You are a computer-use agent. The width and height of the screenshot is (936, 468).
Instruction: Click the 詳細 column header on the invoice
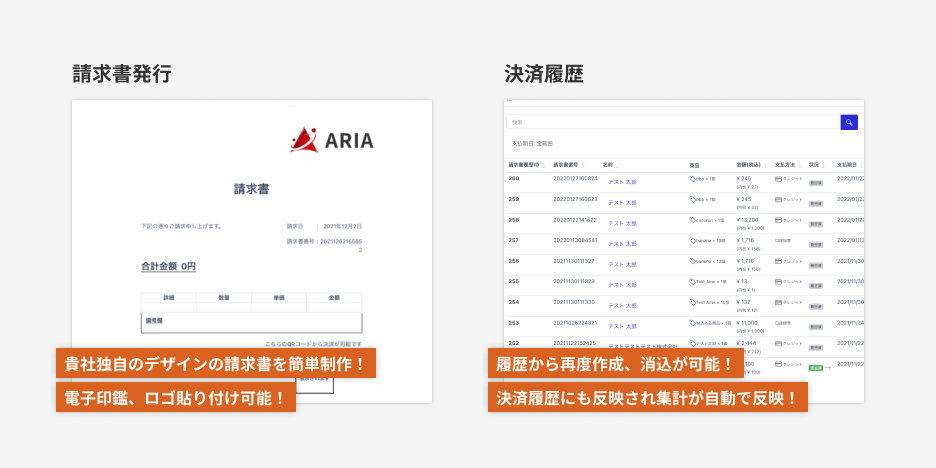(168, 297)
